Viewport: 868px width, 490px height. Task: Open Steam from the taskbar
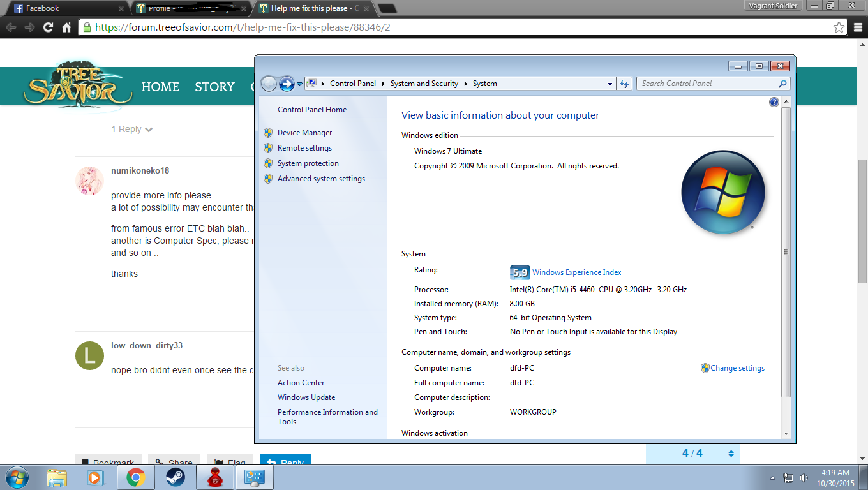pyautogui.click(x=176, y=477)
